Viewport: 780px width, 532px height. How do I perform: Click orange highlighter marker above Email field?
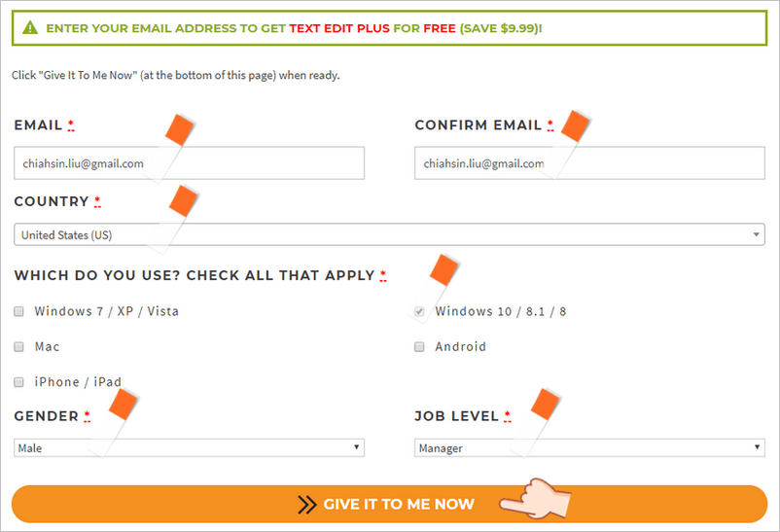pos(180,130)
